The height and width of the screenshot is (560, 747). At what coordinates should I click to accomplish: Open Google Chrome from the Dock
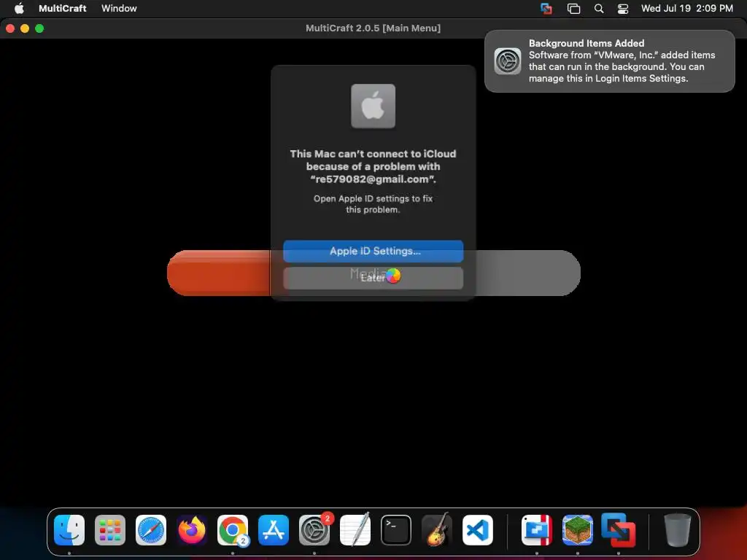[x=233, y=530]
